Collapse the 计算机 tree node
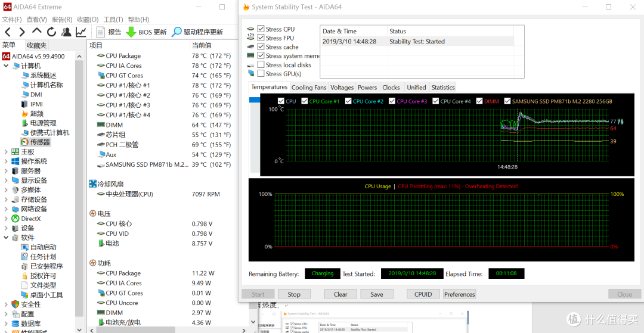 6,66
